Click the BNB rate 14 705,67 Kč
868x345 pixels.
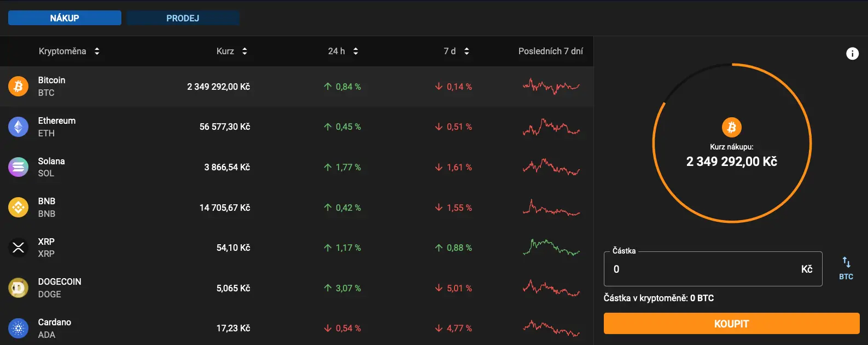pyautogui.click(x=225, y=208)
